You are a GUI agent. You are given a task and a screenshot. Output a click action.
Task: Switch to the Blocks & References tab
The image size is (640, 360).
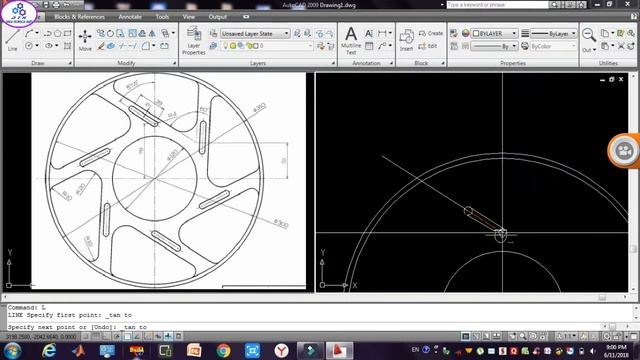coord(80,17)
